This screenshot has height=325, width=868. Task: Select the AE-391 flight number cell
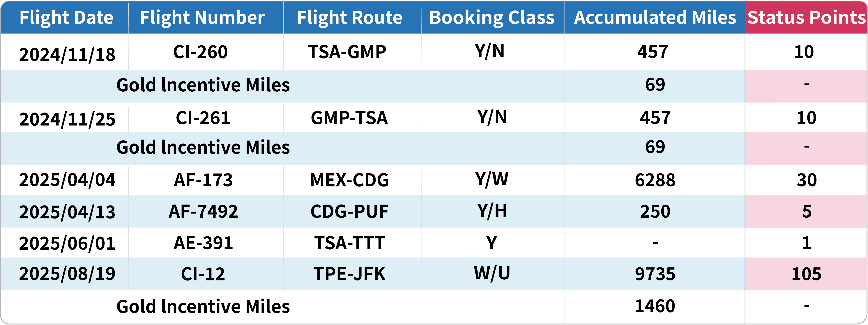coord(203,243)
